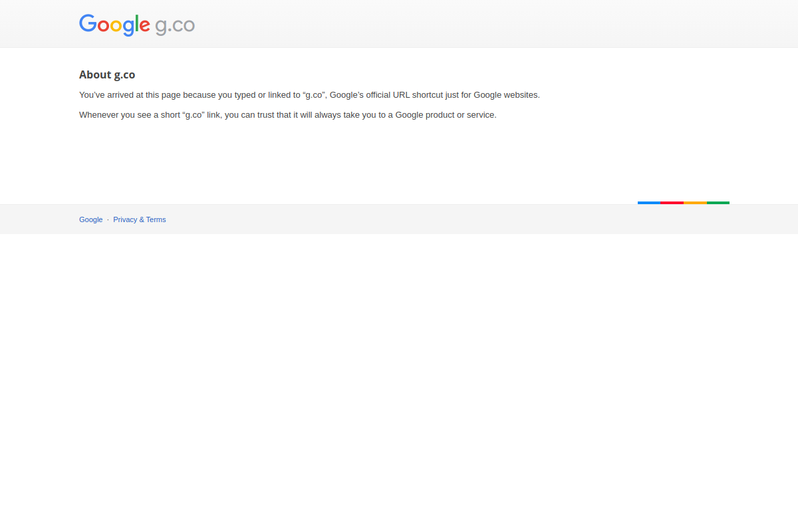Select the blue G in the Google logo
798x532 pixels.
[x=88, y=25]
